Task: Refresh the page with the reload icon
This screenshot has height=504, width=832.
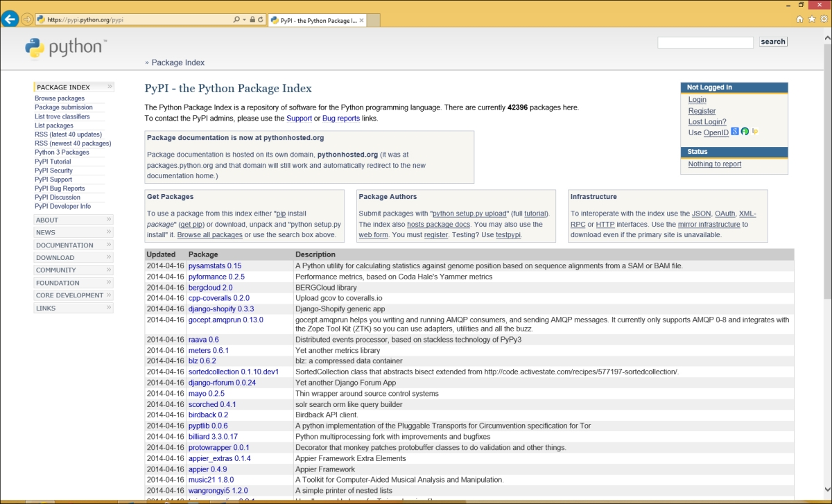Action: tap(261, 20)
